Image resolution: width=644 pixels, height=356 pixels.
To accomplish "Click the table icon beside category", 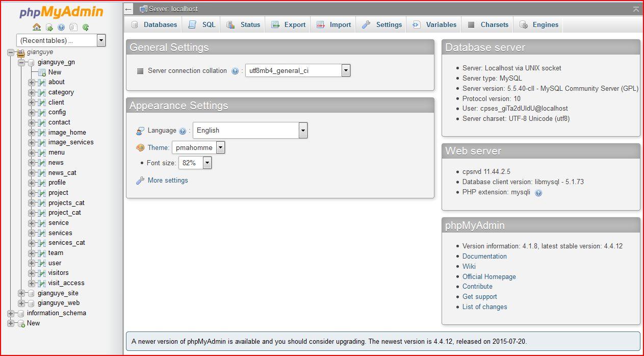I will point(42,92).
